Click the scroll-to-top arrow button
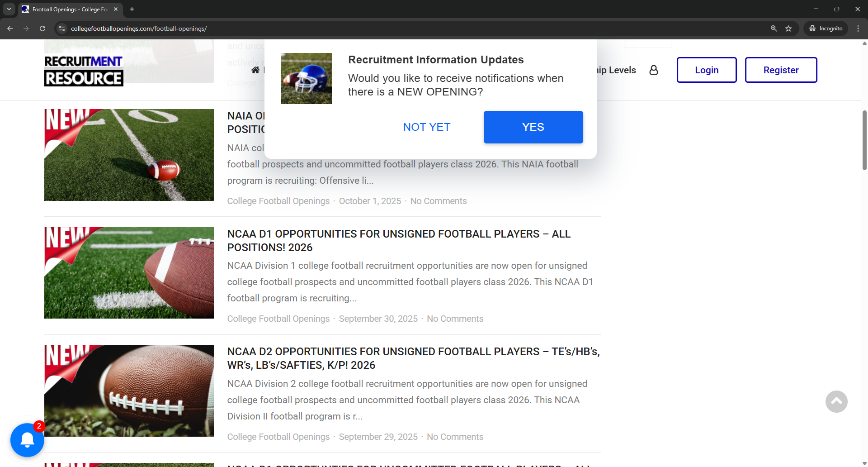This screenshot has height=467, width=868. pos(836,401)
